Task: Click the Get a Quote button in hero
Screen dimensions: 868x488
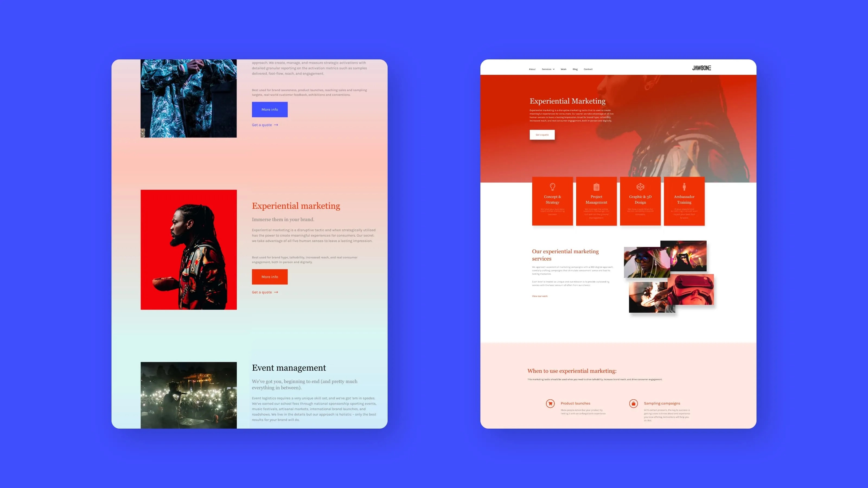Action: pos(542,135)
